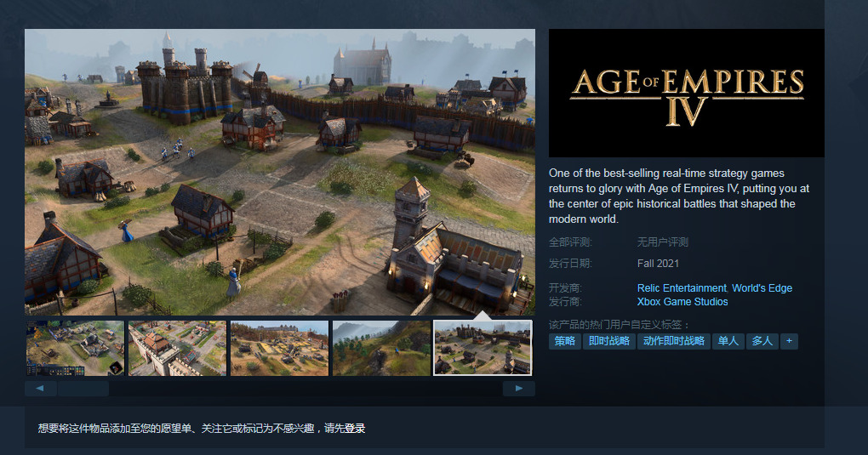Open the first village overview screenshot thumbnail
Viewport: 868px width, 455px height.
[x=75, y=348]
